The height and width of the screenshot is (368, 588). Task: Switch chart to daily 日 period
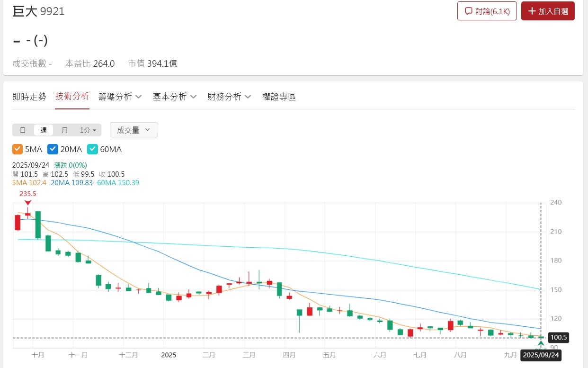(23, 130)
